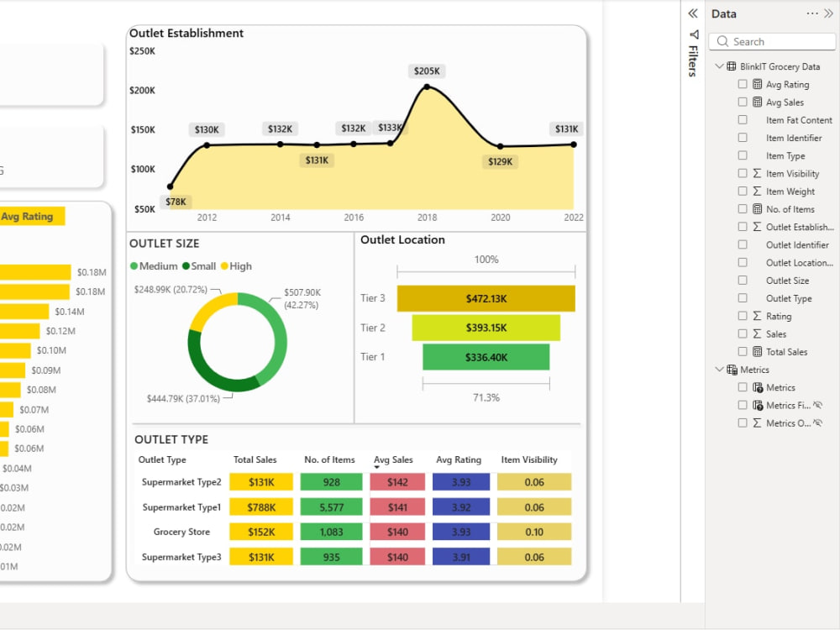The width and height of the screenshot is (840, 630).
Task: Click the BlinkIT Grocery Data table icon
Action: point(732,66)
